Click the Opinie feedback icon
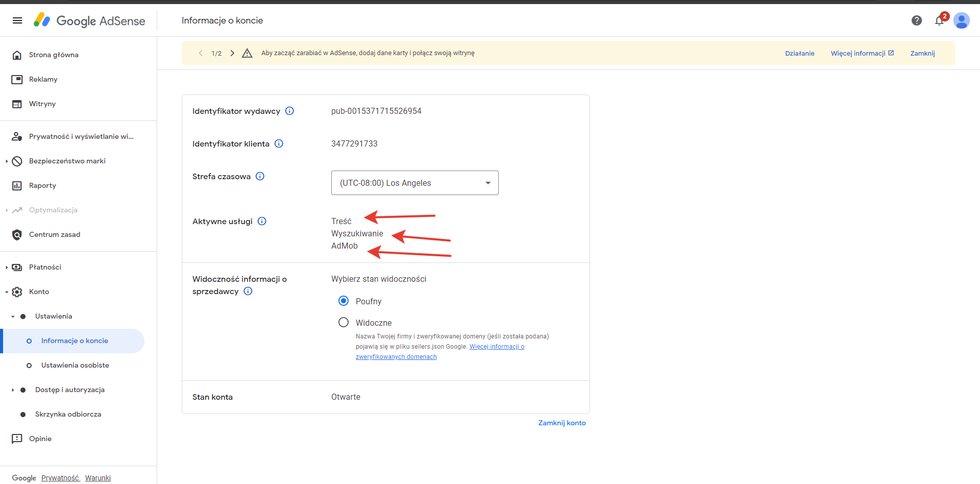Image resolution: width=980 pixels, height=484 pixels. [17, 439]
